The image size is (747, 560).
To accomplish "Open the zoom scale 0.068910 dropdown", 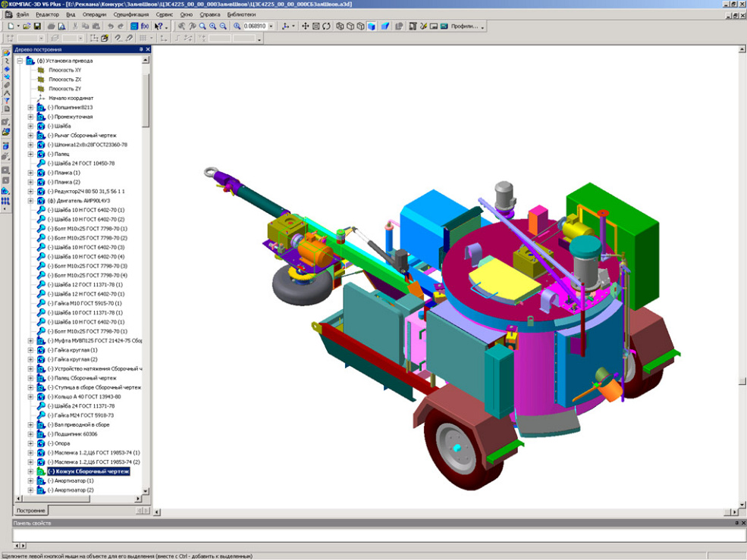I will pos(271,26).
